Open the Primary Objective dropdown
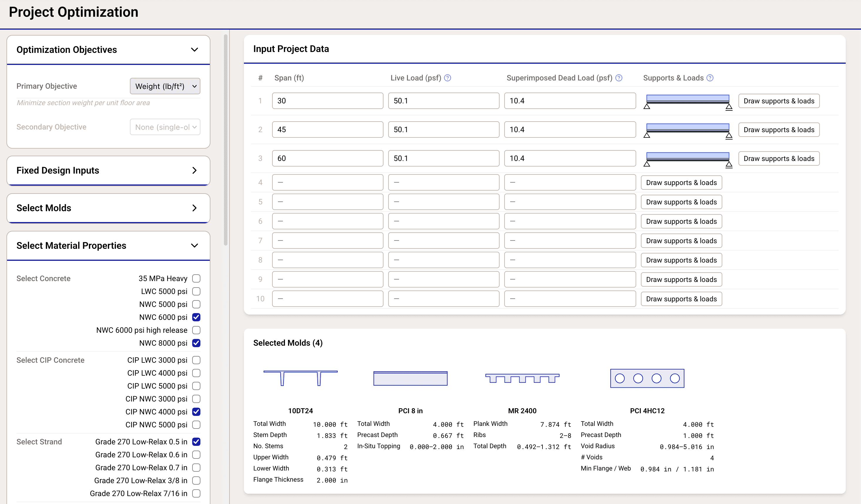The height and width of the screenshot is (504, 861). point(165,86)
